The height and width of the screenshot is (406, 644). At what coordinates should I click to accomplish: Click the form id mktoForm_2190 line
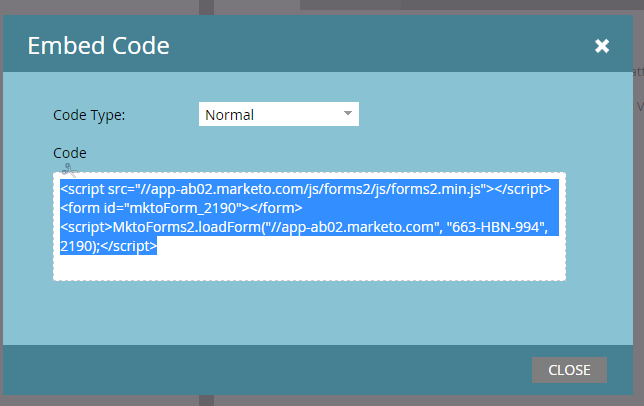click(150, 207)
